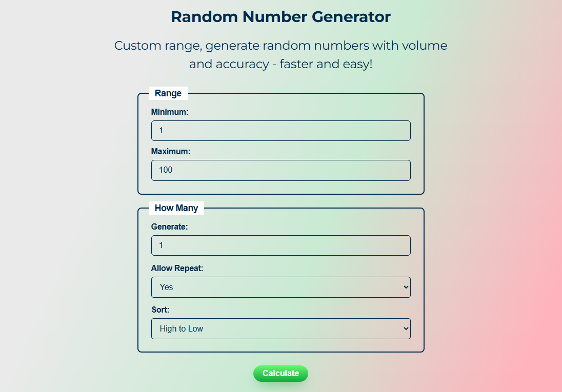Click inside the Minimum input field

[x=280, y=131]
